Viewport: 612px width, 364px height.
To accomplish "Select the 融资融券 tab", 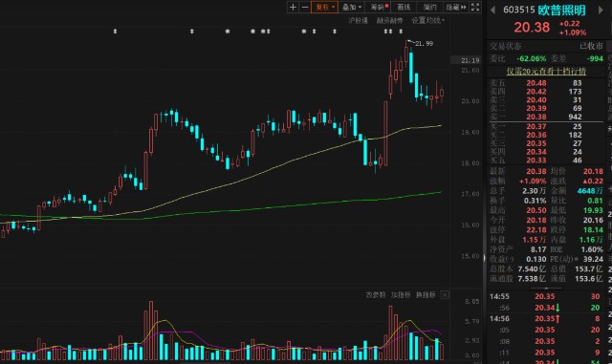I will click(389, 20).
